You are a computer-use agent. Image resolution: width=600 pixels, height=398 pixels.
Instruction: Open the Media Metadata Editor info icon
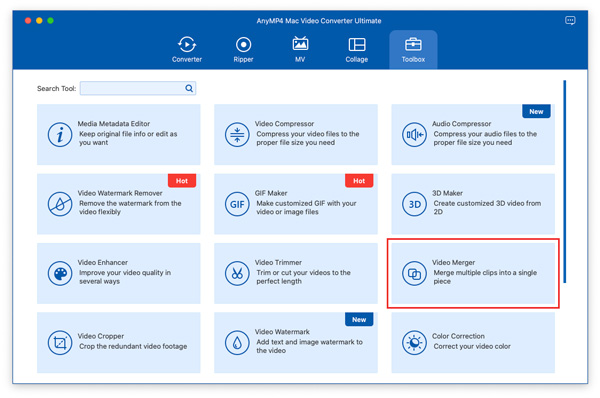click(x=60, y=135)
